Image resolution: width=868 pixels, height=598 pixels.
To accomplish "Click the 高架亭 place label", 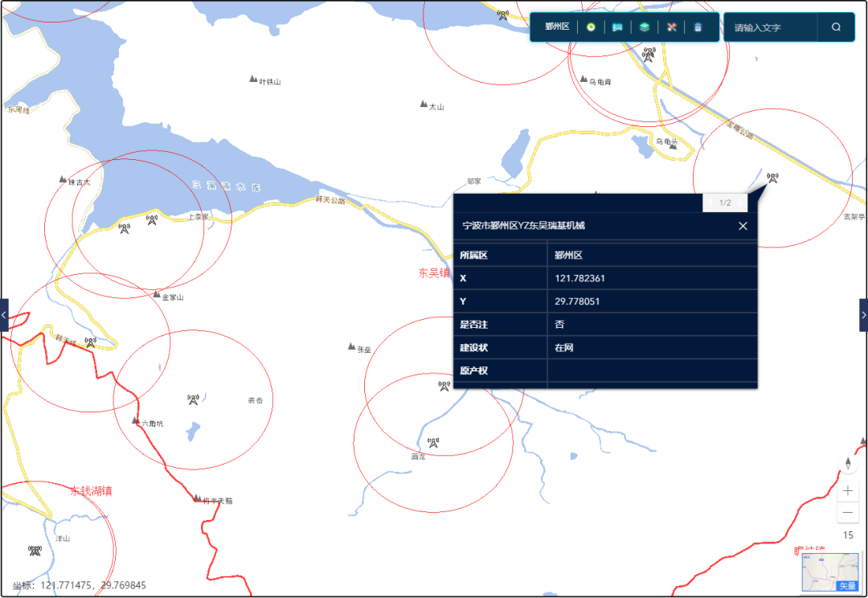I will click(854, 217).
